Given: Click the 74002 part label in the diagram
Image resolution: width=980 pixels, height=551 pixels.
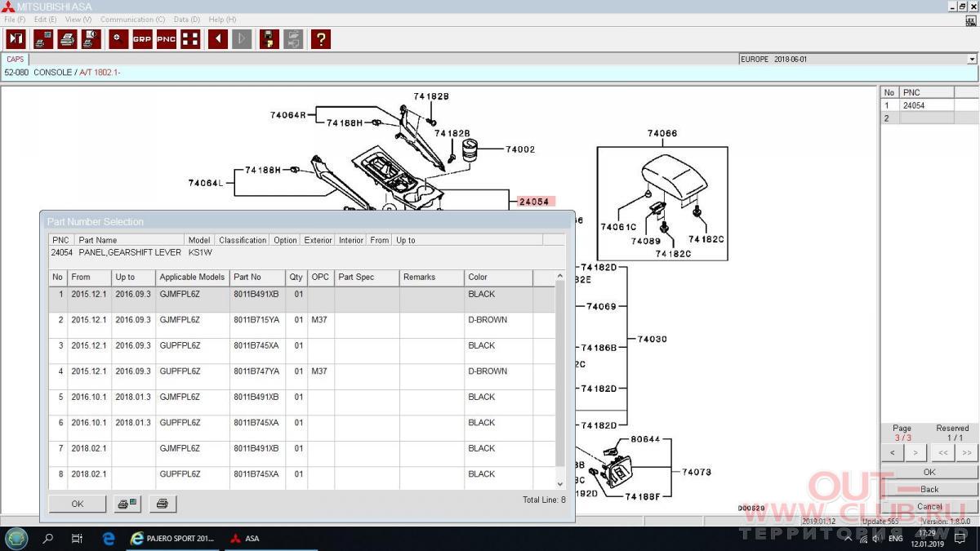Looking at the screenshot, I should [520, 149].
